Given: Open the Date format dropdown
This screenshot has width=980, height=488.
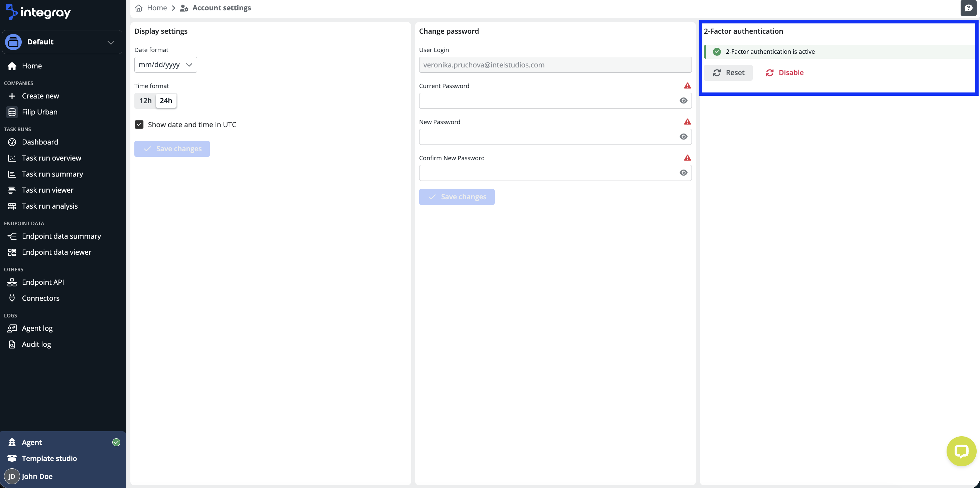Looking at the screenshot, I should click(165, 65).
